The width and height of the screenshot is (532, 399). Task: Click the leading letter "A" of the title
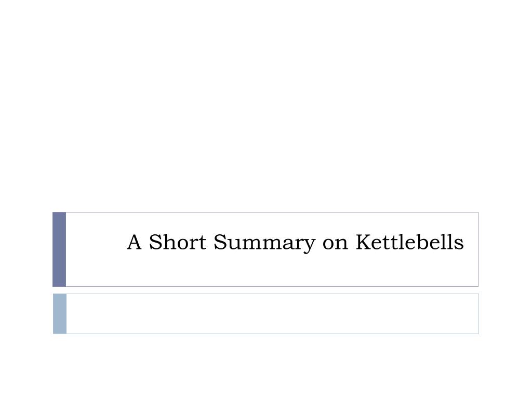point(135,242)
